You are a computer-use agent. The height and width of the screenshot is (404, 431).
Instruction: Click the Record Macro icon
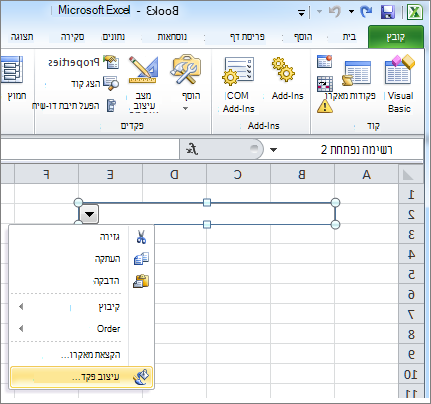324,62
